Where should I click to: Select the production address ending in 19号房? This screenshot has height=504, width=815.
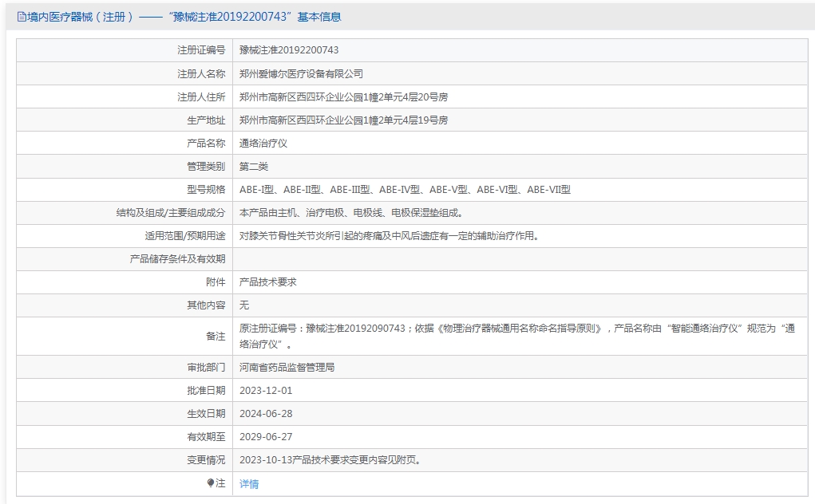[343, 120]
